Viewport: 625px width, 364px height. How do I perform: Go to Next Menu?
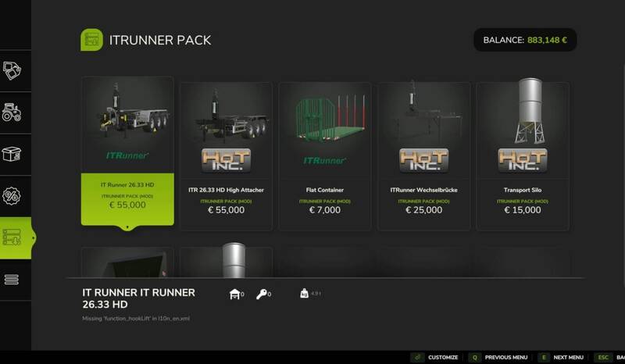561,357
